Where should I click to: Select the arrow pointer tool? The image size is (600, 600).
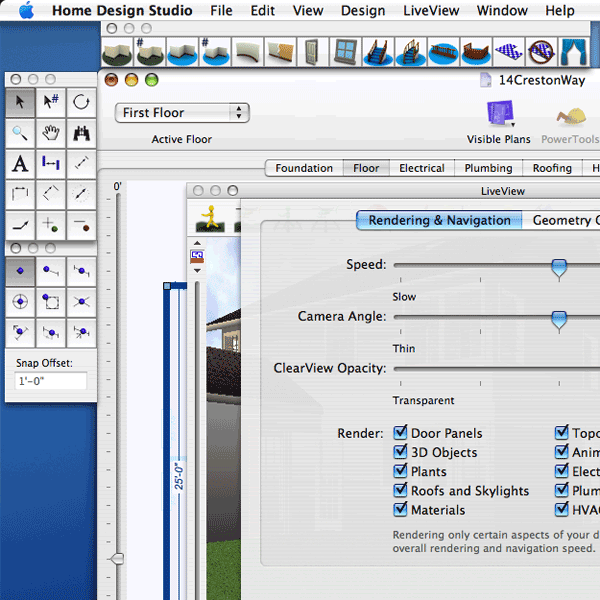tap(21, 101)
